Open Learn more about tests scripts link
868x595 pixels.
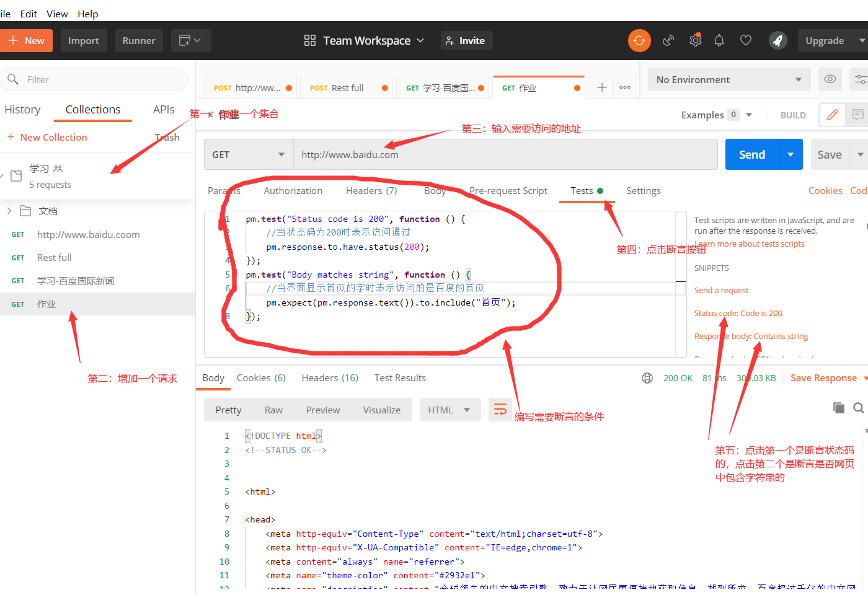point(749,244)
